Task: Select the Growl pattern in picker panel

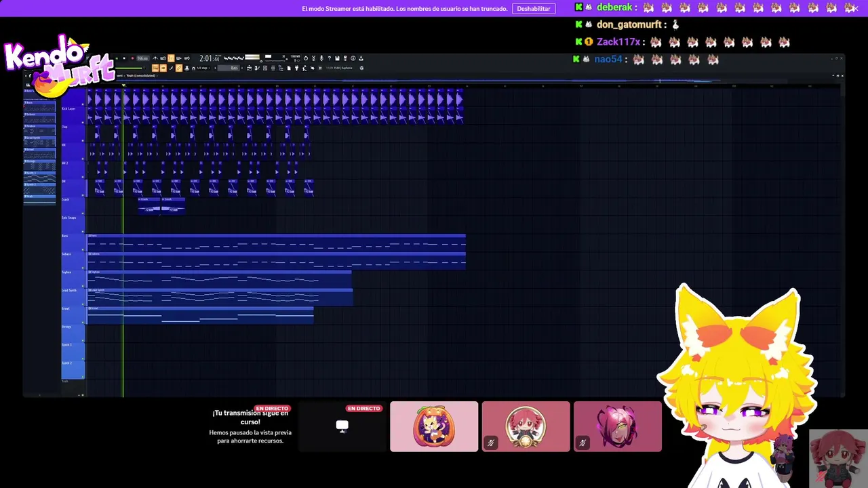Action: pyautogui.click(x=39, y=153)
